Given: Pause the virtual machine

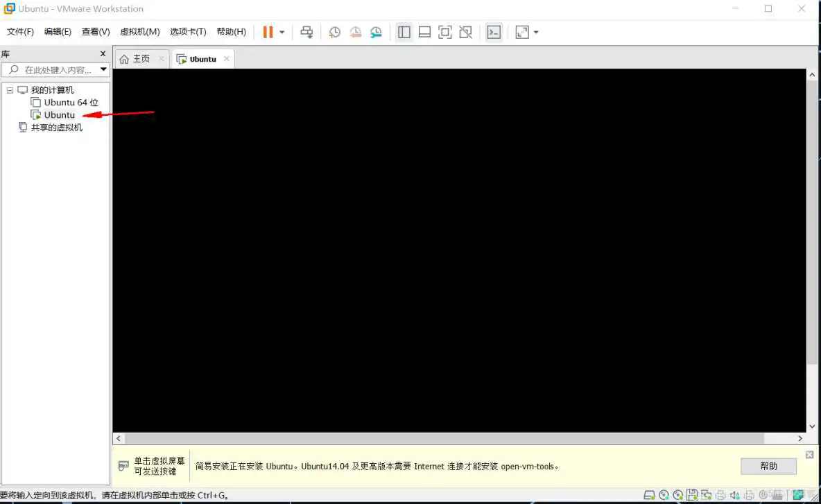Looking at the screenshot, I should point(267,32).
